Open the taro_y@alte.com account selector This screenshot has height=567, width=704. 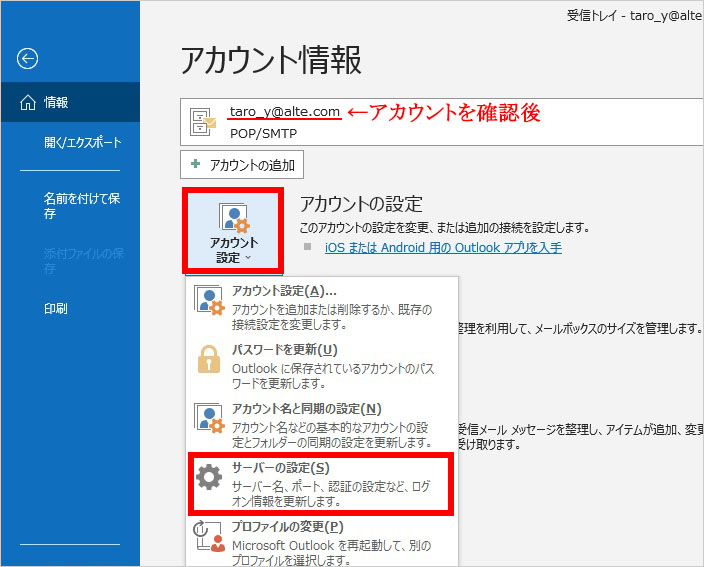pos(441,122)
